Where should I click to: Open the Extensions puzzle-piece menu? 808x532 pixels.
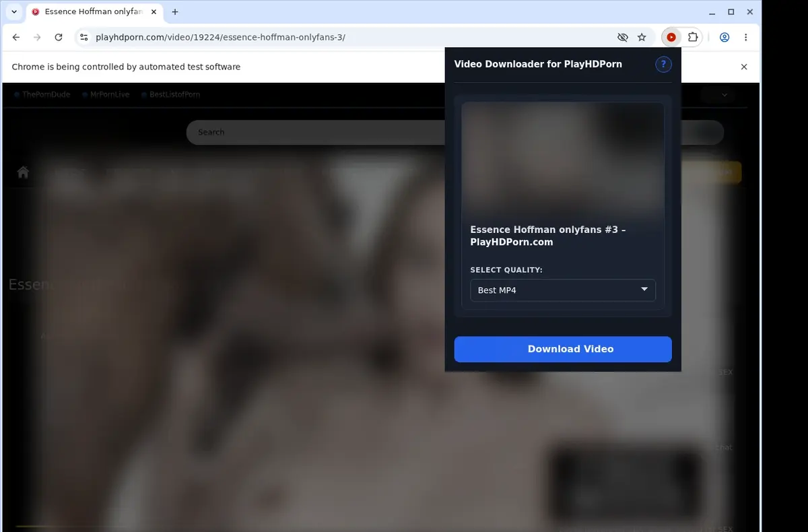pos(692,38)
